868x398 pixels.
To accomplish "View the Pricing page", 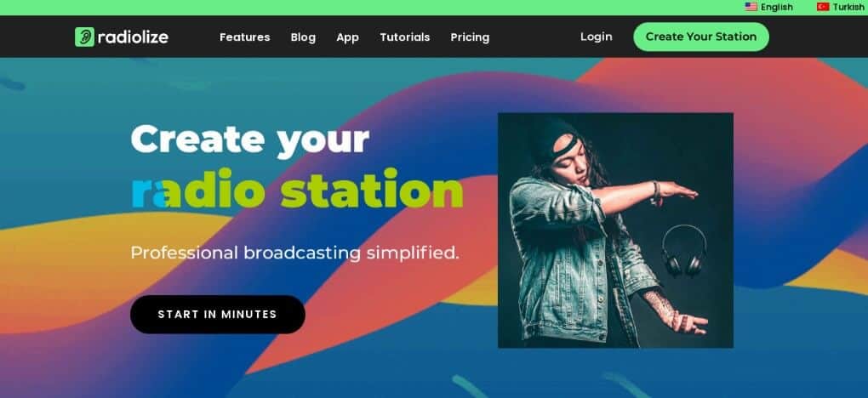I will pos(470,37).
